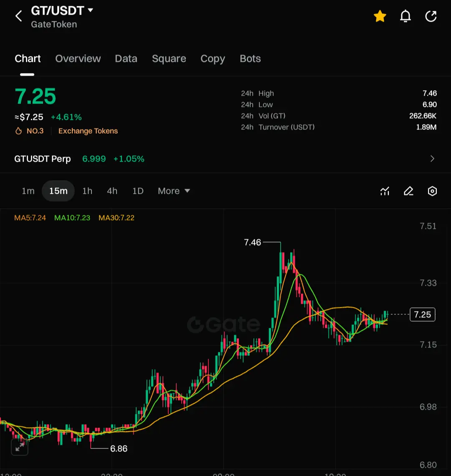Open chart settings hexagon icon
451x476 pixels.
432,191
